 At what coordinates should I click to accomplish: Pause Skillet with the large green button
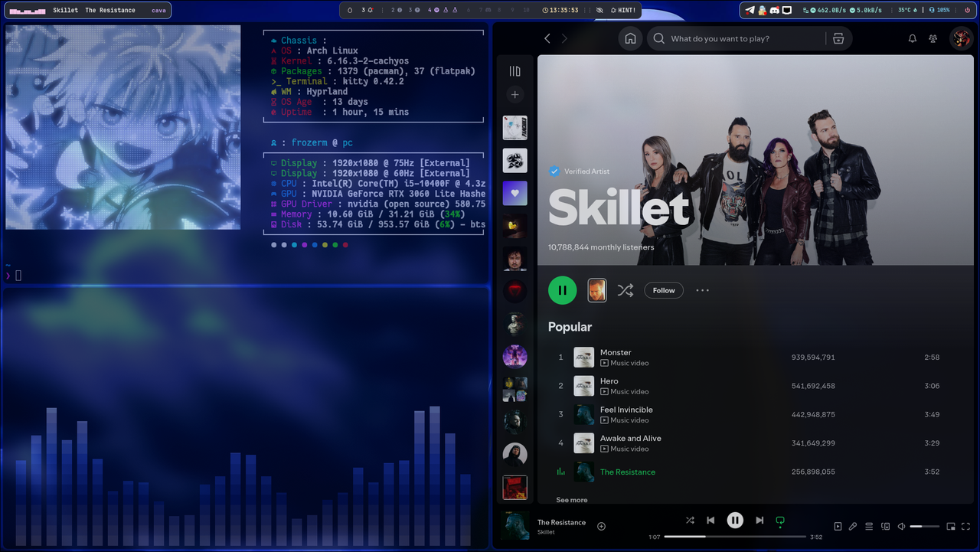pos(563,290)
